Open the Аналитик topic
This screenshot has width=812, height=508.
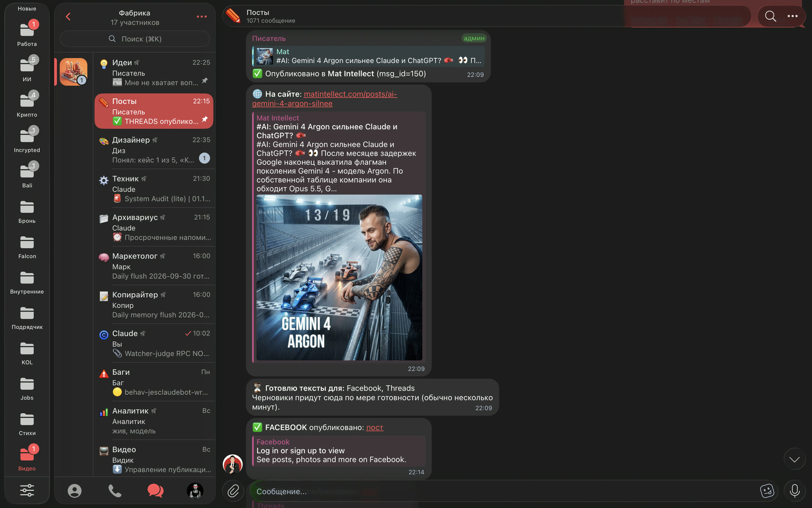(154, 421)
